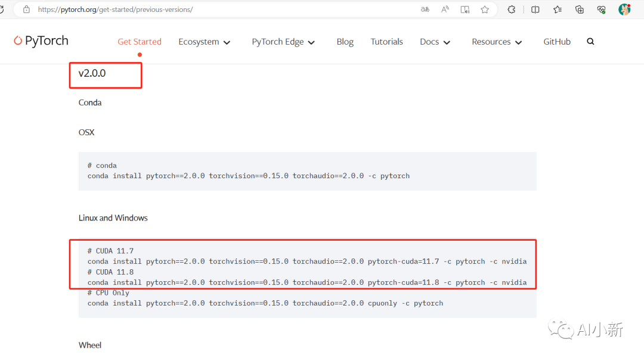
Task: Open the Tutorials nav link
Action: pyautogui.click(x=386, y=42)
